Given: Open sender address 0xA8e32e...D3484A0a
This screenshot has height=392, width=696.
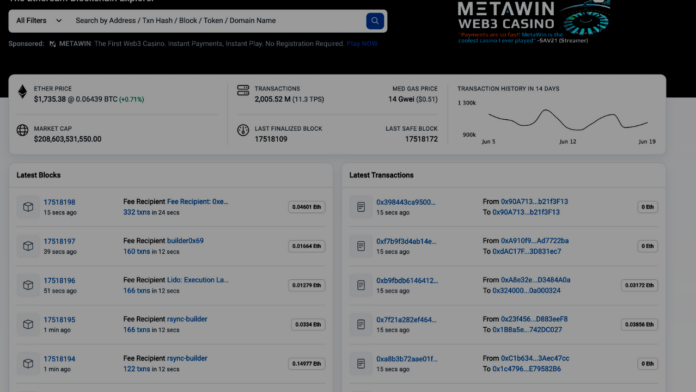Looking at the screenshot, I should click(535, 280).
